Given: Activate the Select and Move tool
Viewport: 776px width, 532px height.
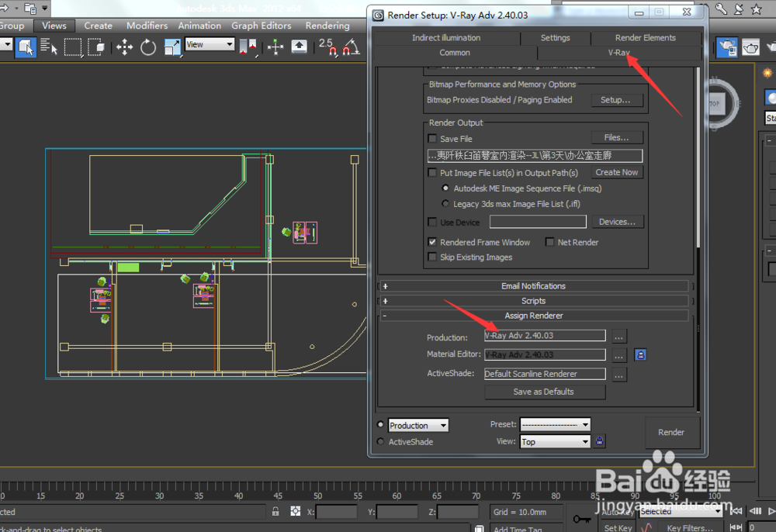Looking at the screenshot, I should 124,47.
